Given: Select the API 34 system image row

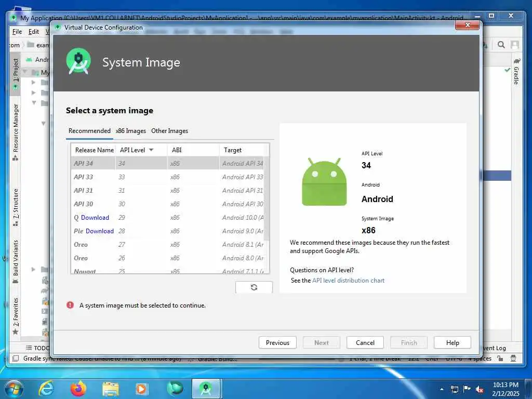Looking at the screenshot, I should (x=168, y=163).
